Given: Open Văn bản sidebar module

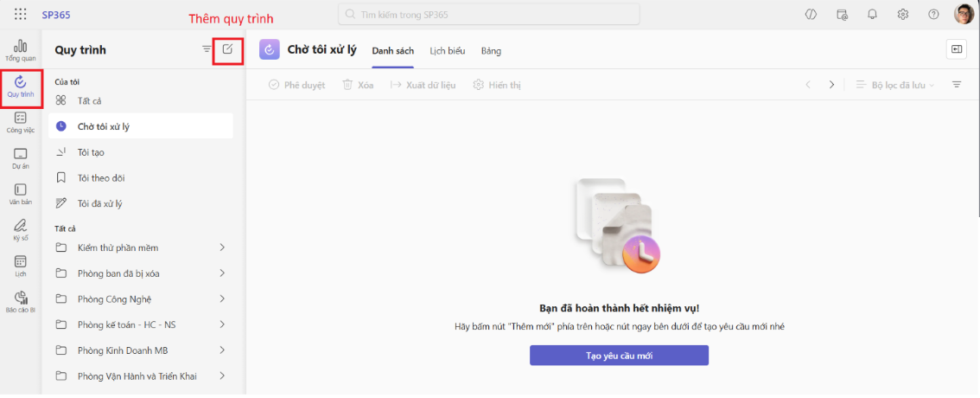Looking at the screenshot, I should [x=20, y=194].
